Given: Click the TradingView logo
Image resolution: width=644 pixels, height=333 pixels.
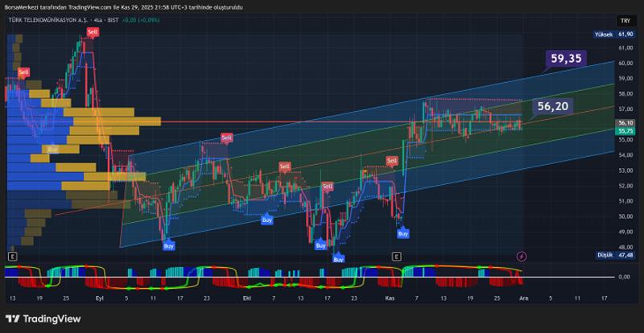Looking at the screenshot, I should click(43, 319).
